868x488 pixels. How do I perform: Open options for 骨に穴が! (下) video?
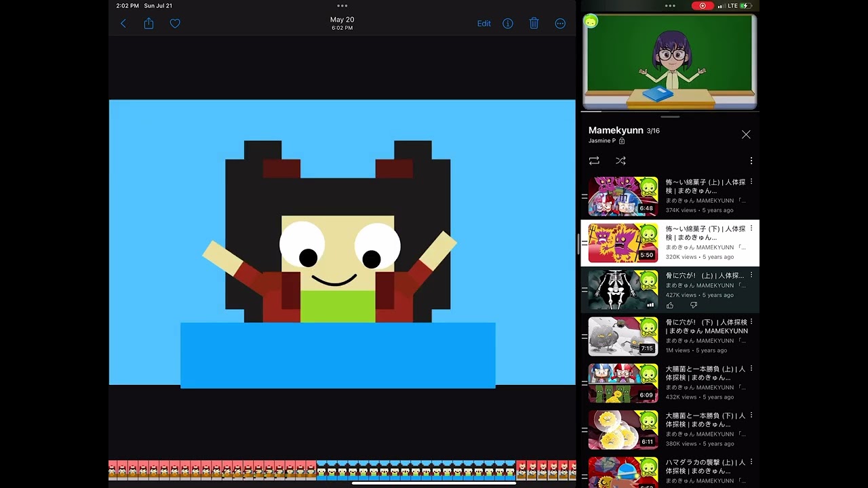[751, 322]
